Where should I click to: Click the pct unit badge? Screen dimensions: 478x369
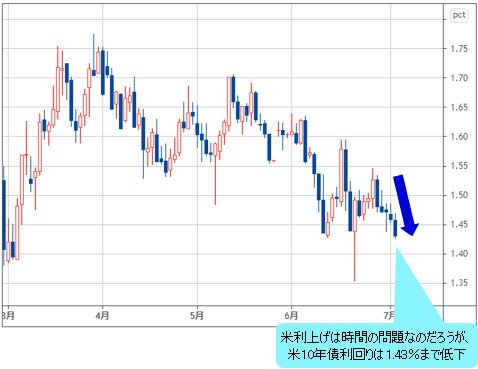pos(459,15)
